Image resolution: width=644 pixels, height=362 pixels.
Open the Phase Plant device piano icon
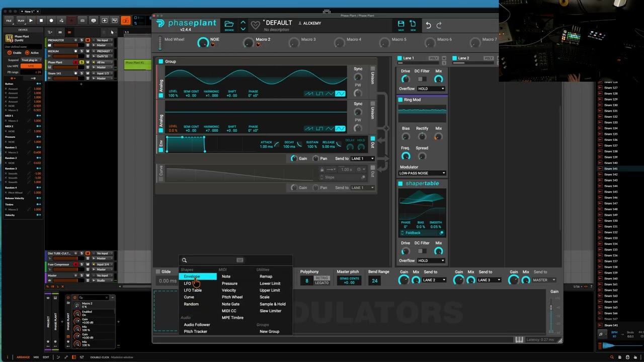(9, 38)
